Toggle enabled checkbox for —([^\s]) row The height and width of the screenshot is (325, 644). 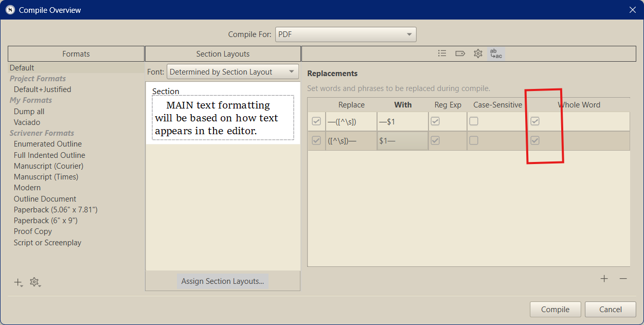pyautogui.click(x=316, y=121)
